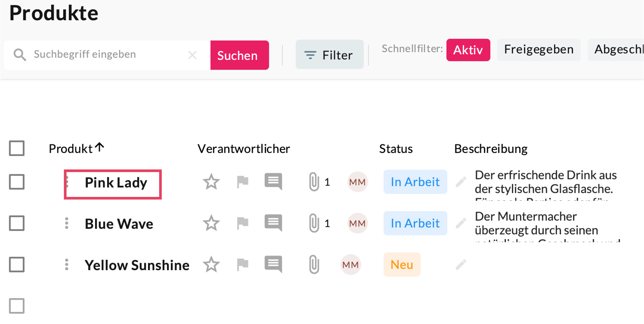This screenshot has width=644, height=324.
Task: Tick the select-all checkbox in header
Action: click(x=17, y=148)
